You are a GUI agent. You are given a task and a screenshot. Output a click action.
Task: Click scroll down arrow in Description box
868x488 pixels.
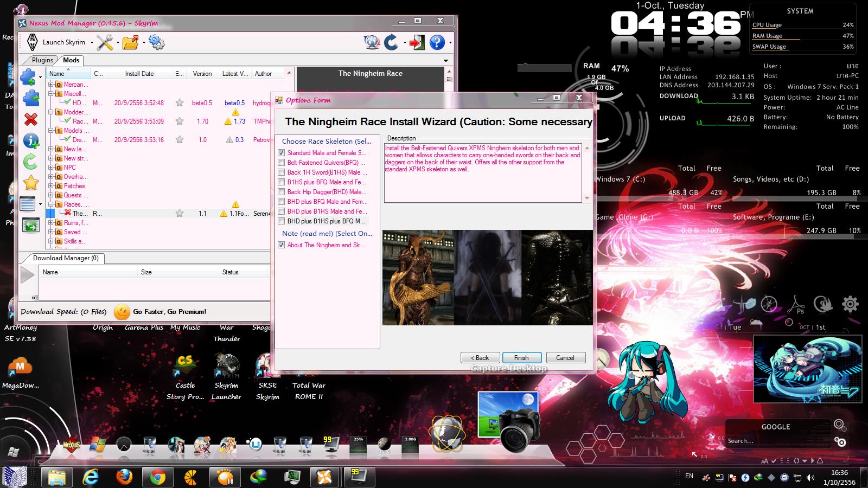point(586,198)
